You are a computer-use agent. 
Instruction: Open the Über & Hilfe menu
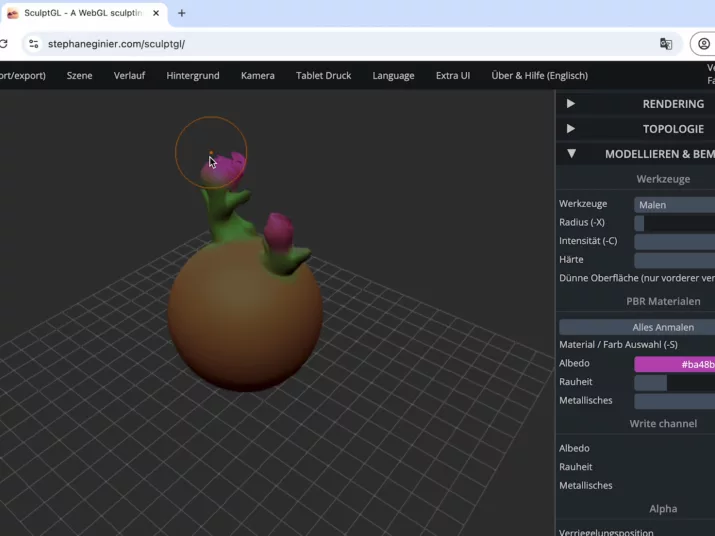point(539,75)
